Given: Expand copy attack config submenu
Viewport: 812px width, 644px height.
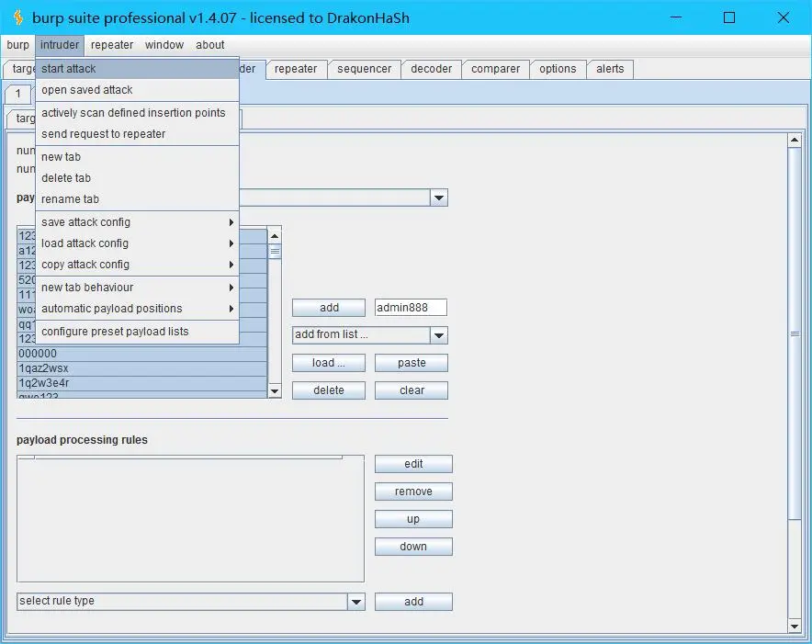Looking at the screenshot, I should [137, 265].
